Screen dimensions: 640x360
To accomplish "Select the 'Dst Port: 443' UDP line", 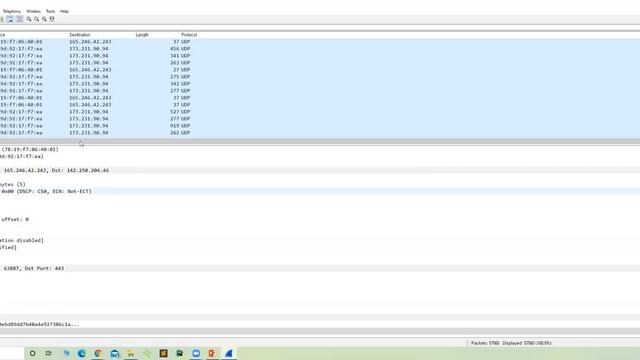I will click(320, 269).
